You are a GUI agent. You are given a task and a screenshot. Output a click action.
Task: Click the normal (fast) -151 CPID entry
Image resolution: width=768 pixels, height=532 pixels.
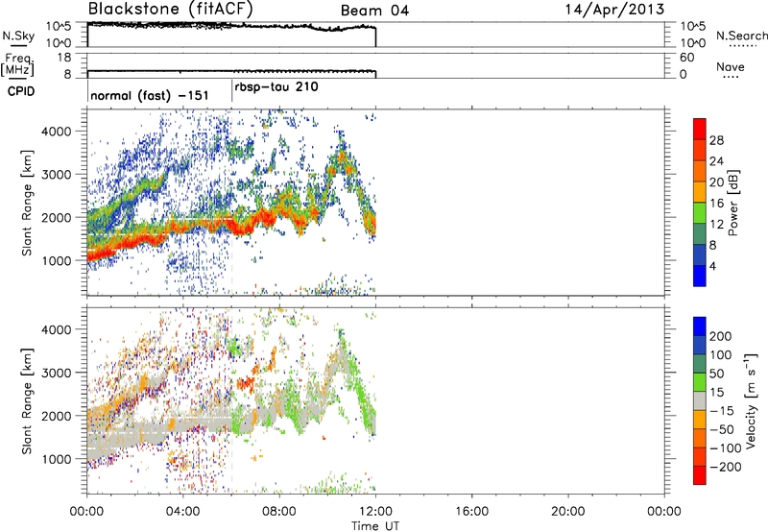[150, 95]
